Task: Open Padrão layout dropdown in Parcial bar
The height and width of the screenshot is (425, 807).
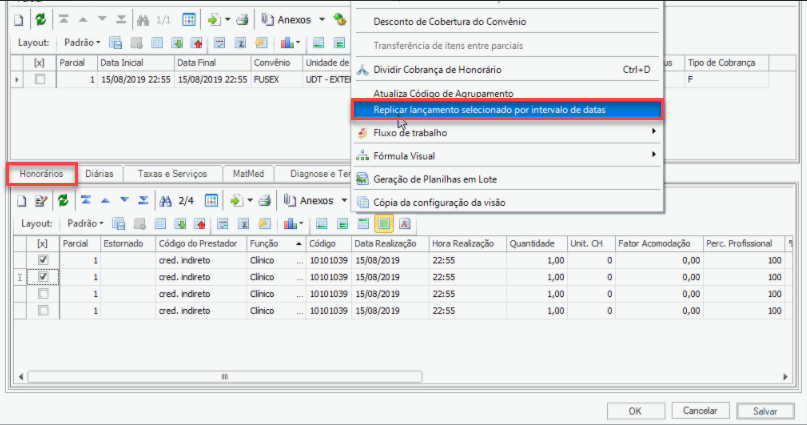Action: pyautogui.click(x=82, y=43)
